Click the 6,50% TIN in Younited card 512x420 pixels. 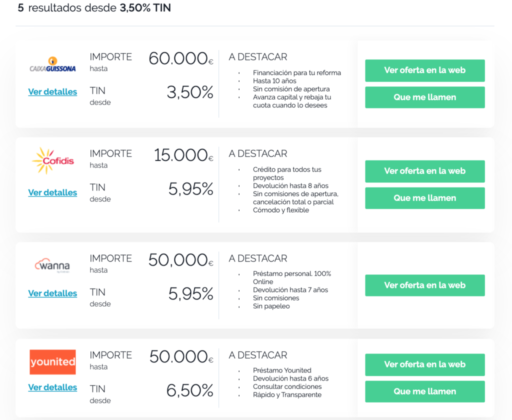[x=189, y=390]
